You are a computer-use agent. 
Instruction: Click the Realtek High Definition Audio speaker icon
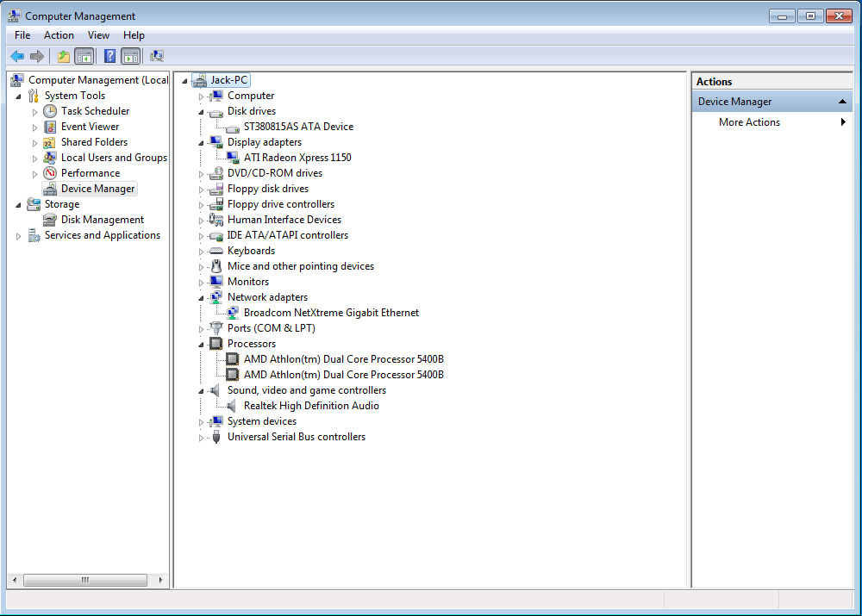click(231, 406)
